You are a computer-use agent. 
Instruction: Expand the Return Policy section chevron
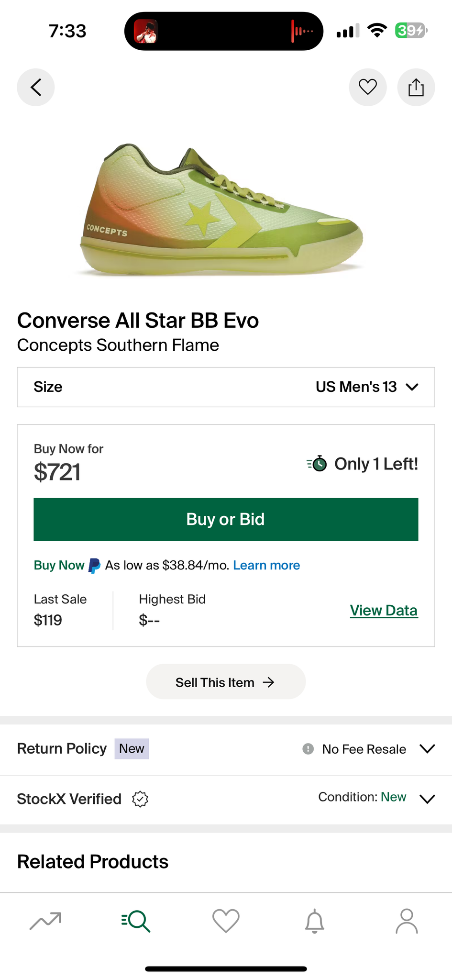tap(427, 749)
